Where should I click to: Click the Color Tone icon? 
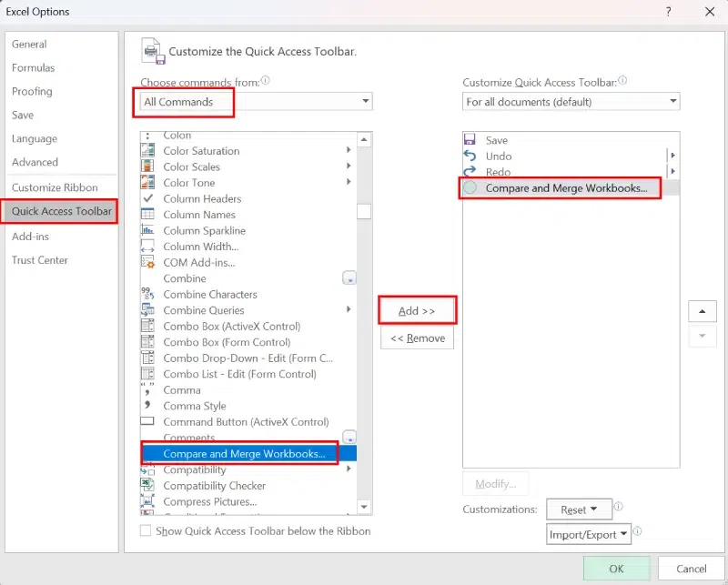coord(147,182)
